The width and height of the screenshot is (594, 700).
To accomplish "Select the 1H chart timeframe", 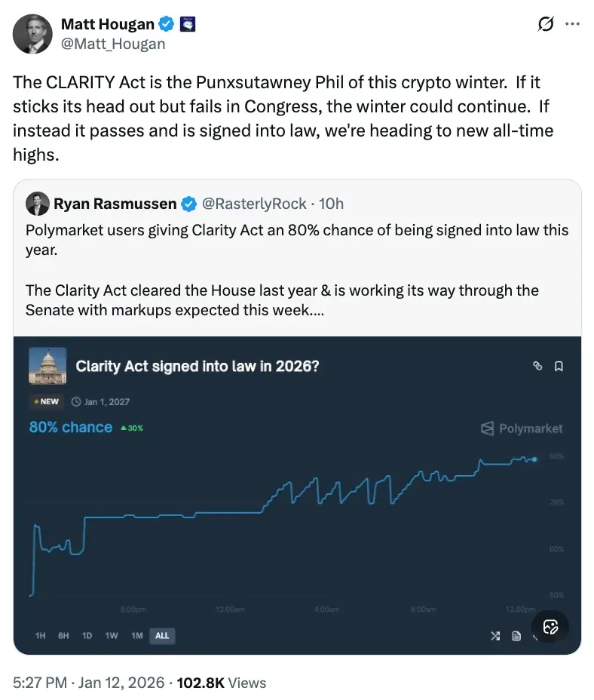I will click(40, 636).
